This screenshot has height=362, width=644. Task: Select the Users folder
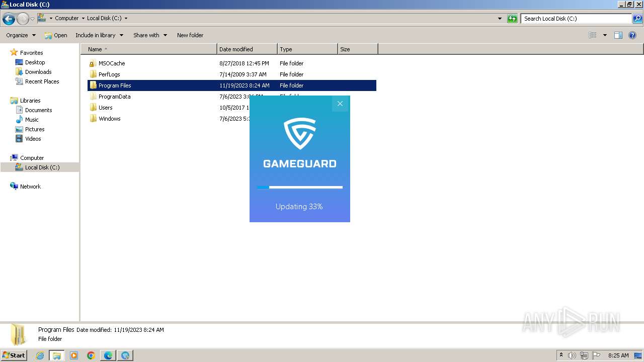[x=105, y=108]
